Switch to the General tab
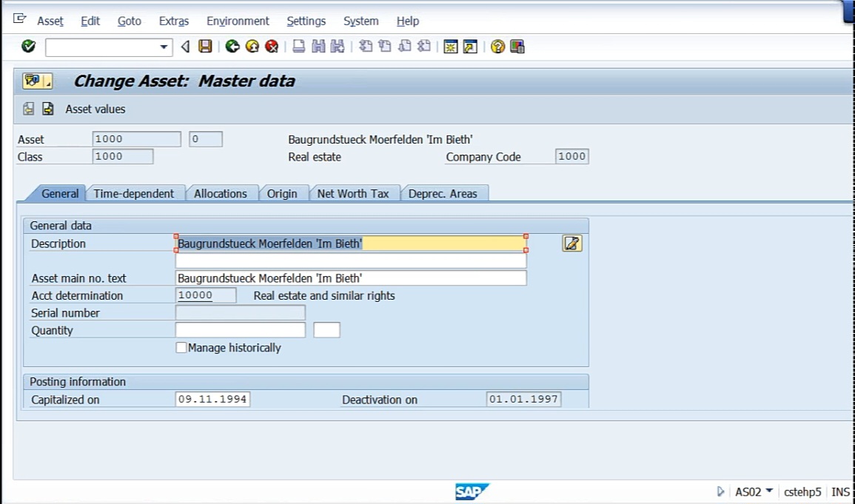This screenshot has width=855, height=504. point(59,193)
